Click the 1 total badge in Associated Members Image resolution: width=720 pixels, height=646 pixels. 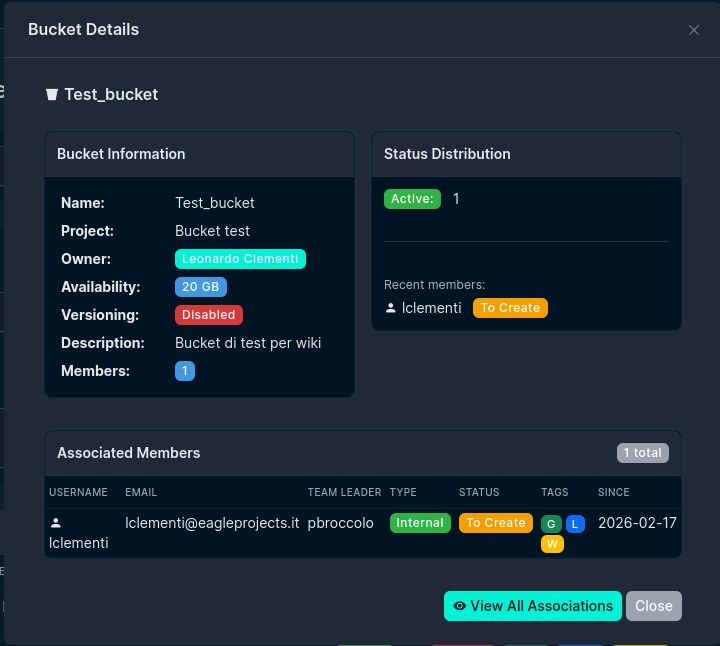point(642,453)
